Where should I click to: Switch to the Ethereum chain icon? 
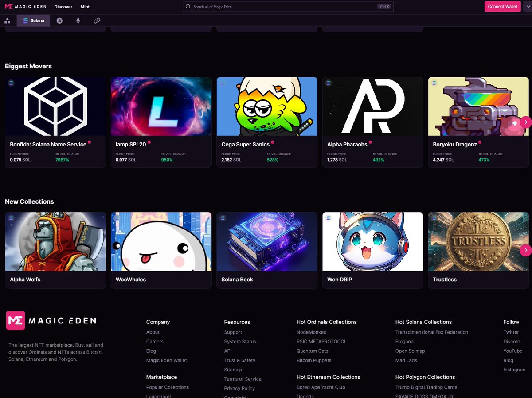tap(78, 20)
